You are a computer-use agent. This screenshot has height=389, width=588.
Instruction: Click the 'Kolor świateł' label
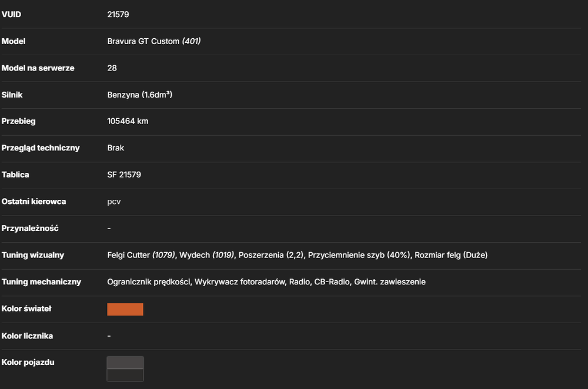pos(26,308)
